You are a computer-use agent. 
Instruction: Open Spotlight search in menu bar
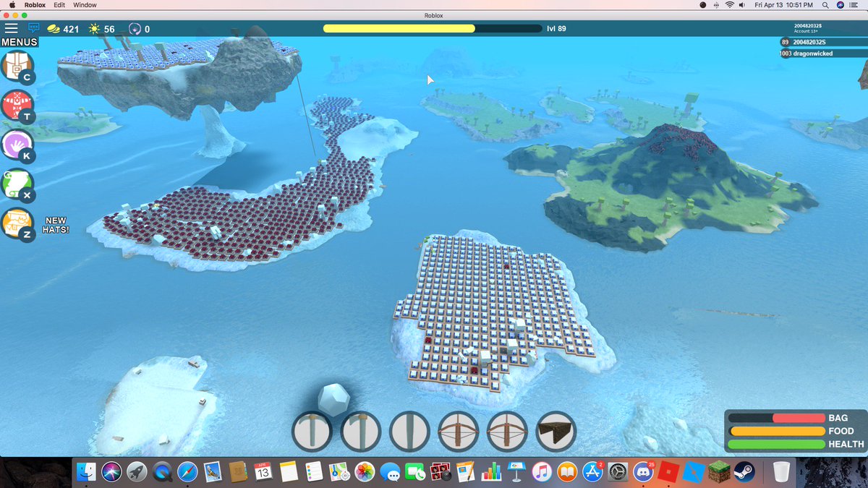tap(826, 5)
